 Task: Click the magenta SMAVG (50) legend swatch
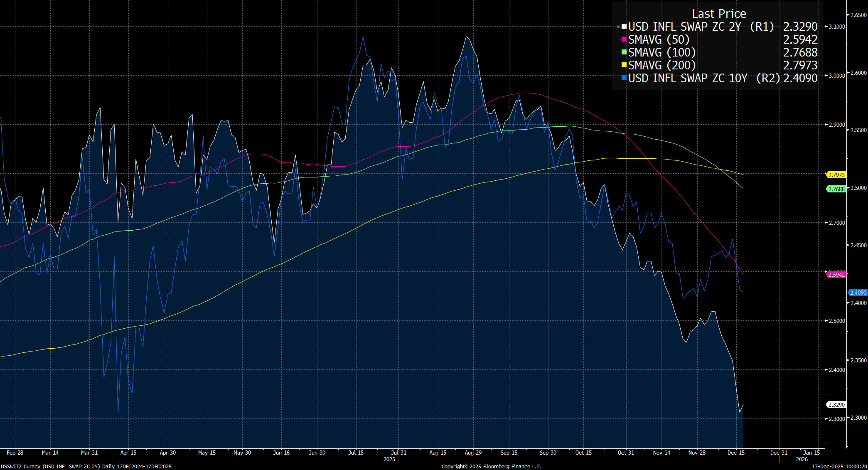[624, 39]
